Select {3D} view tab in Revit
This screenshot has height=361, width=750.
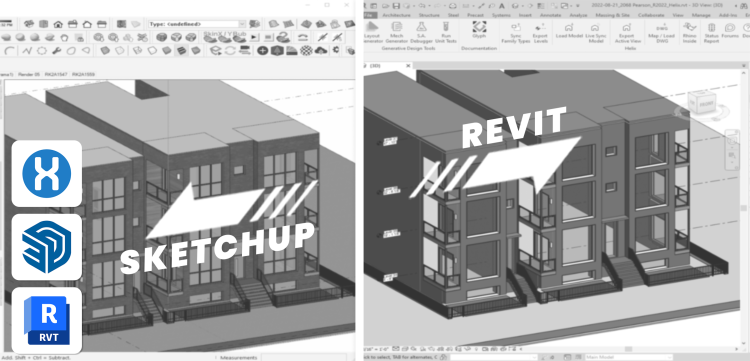376,66
